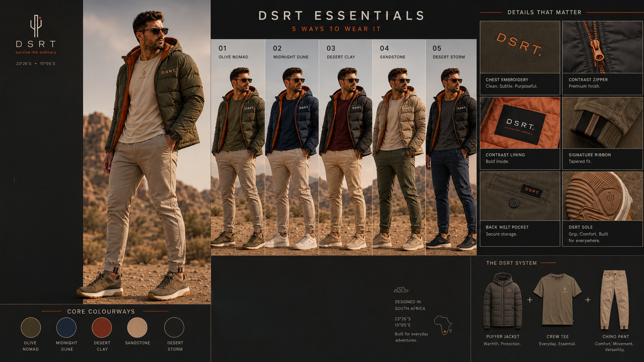644x362 pixels.
Task: Click the Warmth. Protection. description
Action: tap(502, 344)
